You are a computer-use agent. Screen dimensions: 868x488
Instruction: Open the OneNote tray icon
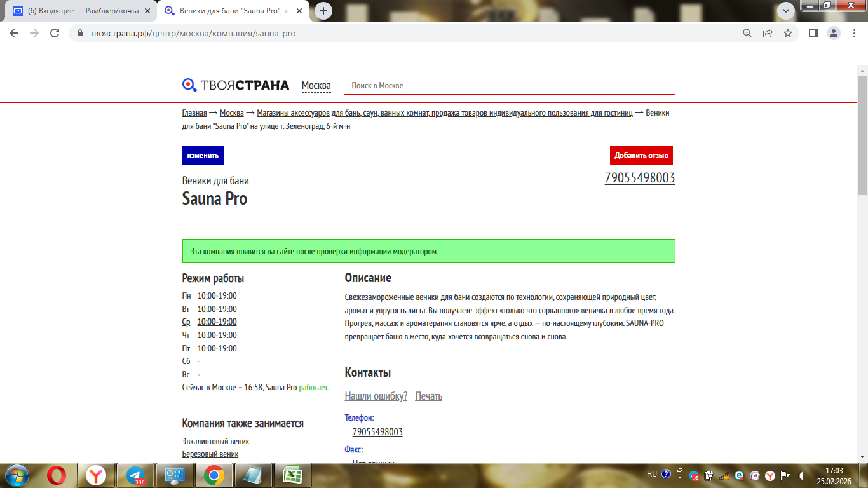(x=755, y=475)
